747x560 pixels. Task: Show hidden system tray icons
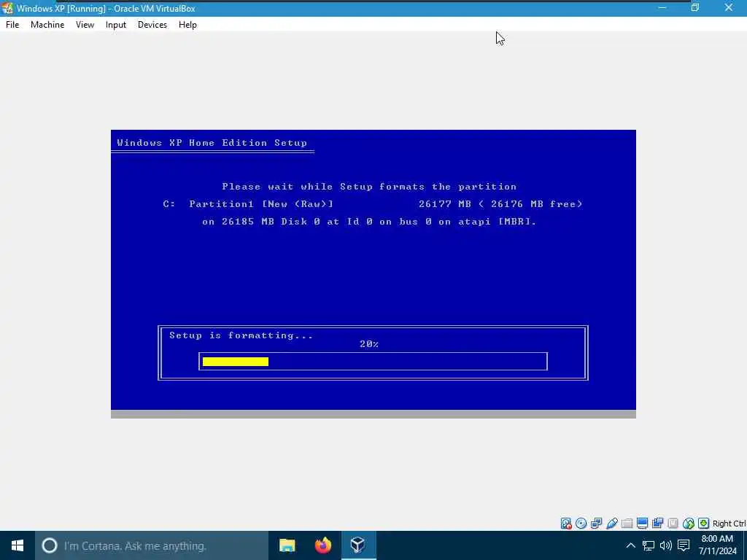[x=630, y=545]
